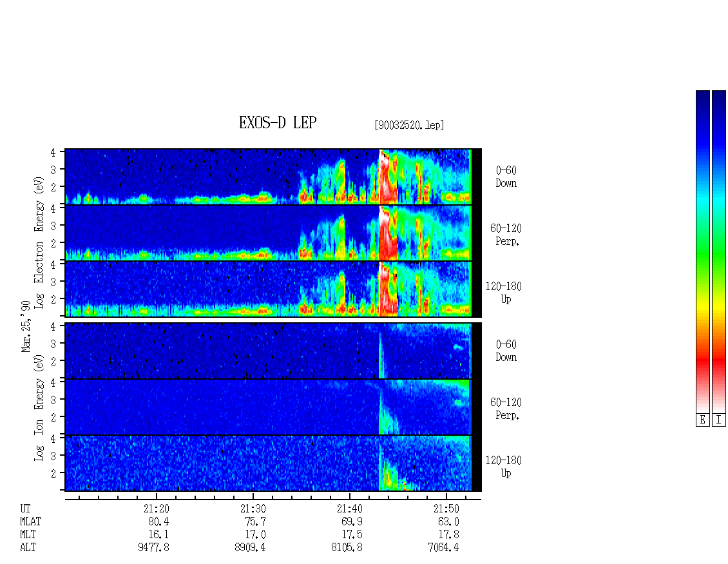Click the MLAT value 80.4

click(158, 521)
